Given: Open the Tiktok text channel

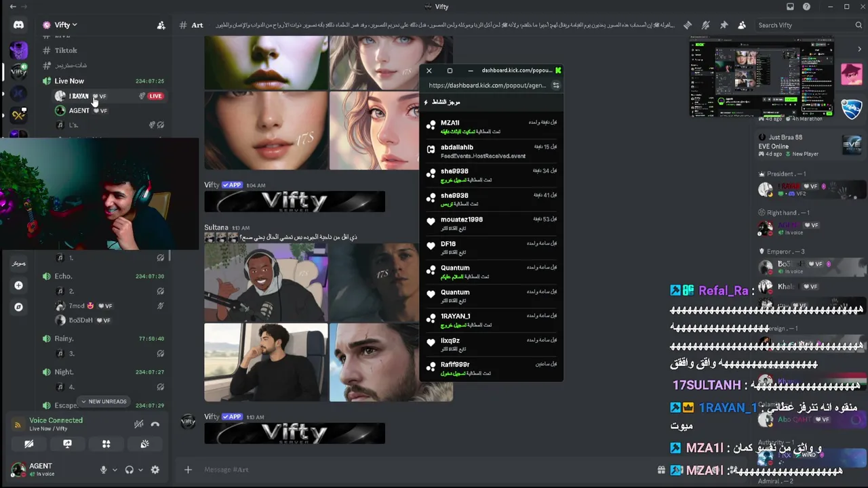Looking at the screenshot, I should [66, 50].
